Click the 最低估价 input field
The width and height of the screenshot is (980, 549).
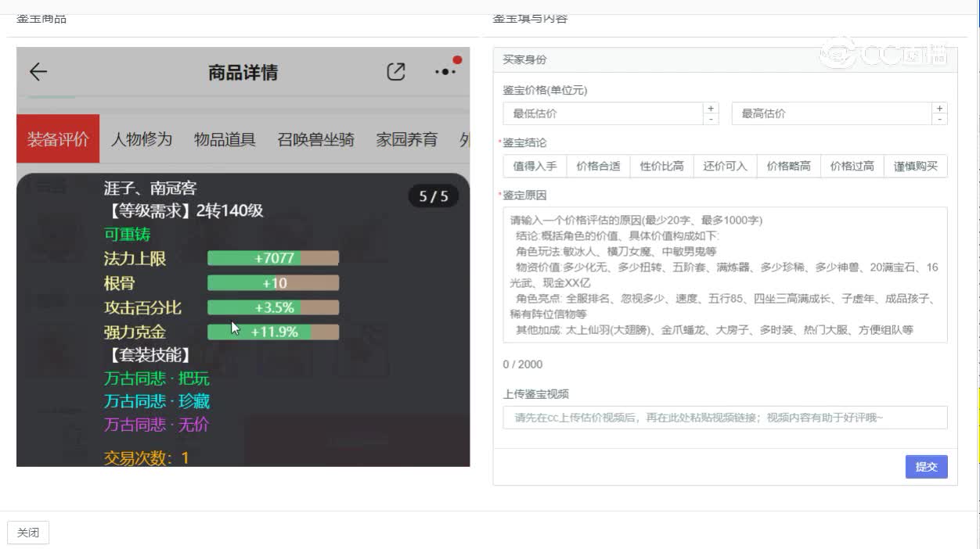(603, 113)
